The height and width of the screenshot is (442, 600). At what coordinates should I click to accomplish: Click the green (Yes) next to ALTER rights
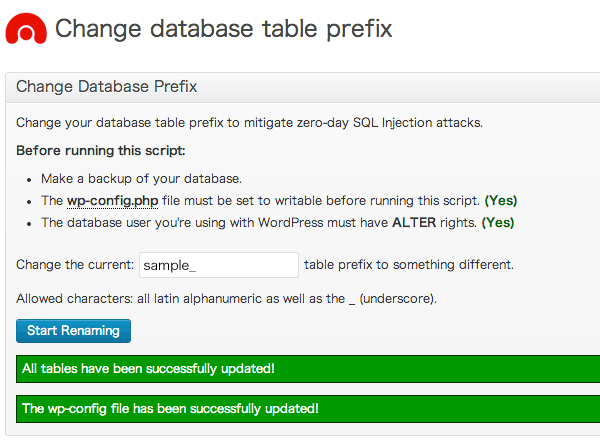[x=498, y=223]
